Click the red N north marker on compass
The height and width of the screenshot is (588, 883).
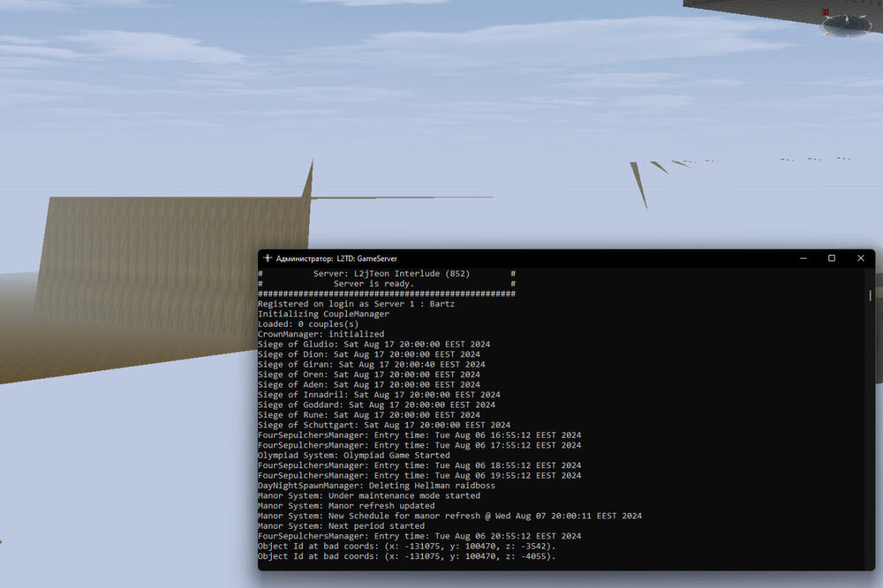point(825,13)
